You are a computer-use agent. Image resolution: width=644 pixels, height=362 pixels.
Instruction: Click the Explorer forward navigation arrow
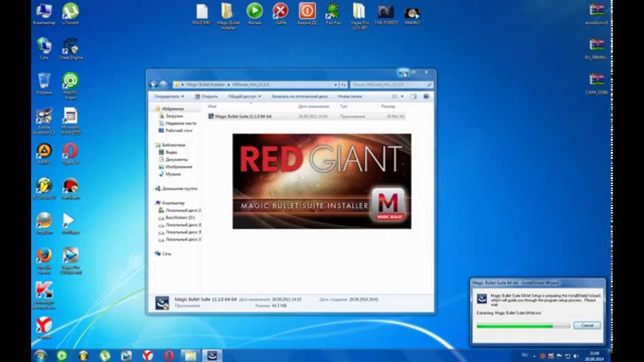pos(164,84)
